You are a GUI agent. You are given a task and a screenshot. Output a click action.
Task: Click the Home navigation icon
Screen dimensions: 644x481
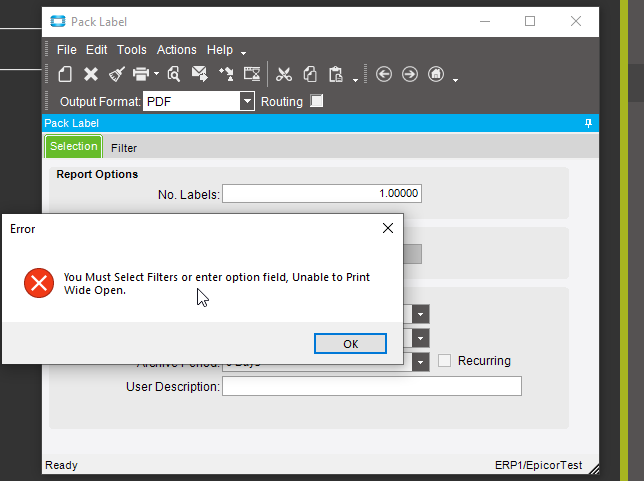436,74
